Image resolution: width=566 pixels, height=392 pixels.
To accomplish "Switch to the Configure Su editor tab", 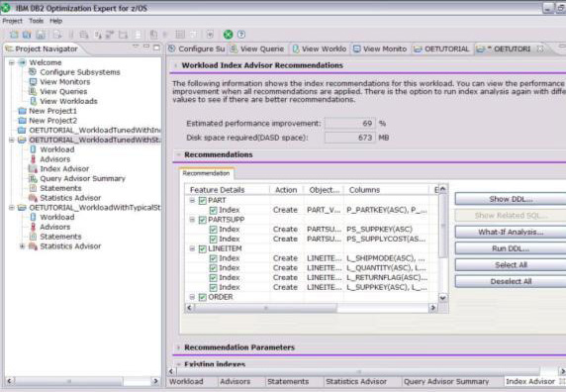I will click(x=197, y=49).
